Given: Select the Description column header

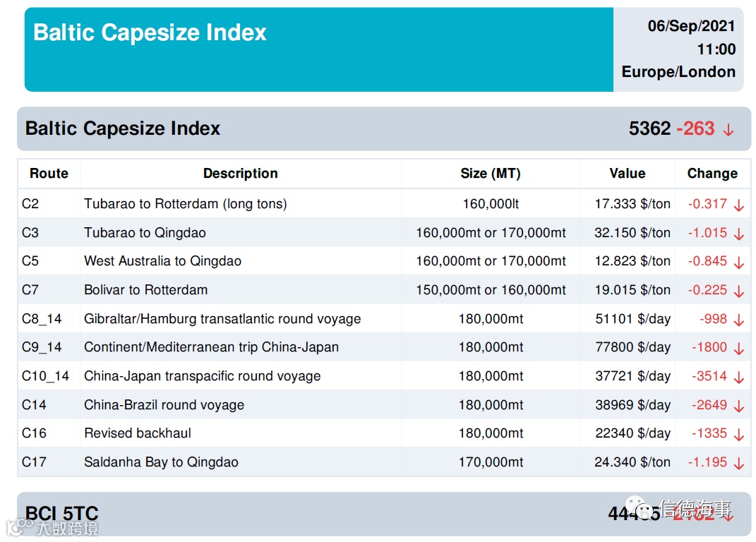Looking at the screenshot, I should tap(241, 174).
